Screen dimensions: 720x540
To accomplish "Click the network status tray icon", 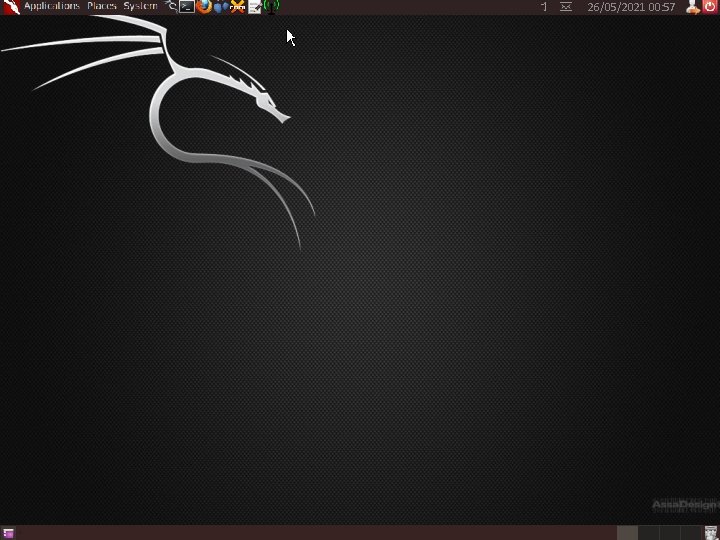I will [x=544, y=6].
